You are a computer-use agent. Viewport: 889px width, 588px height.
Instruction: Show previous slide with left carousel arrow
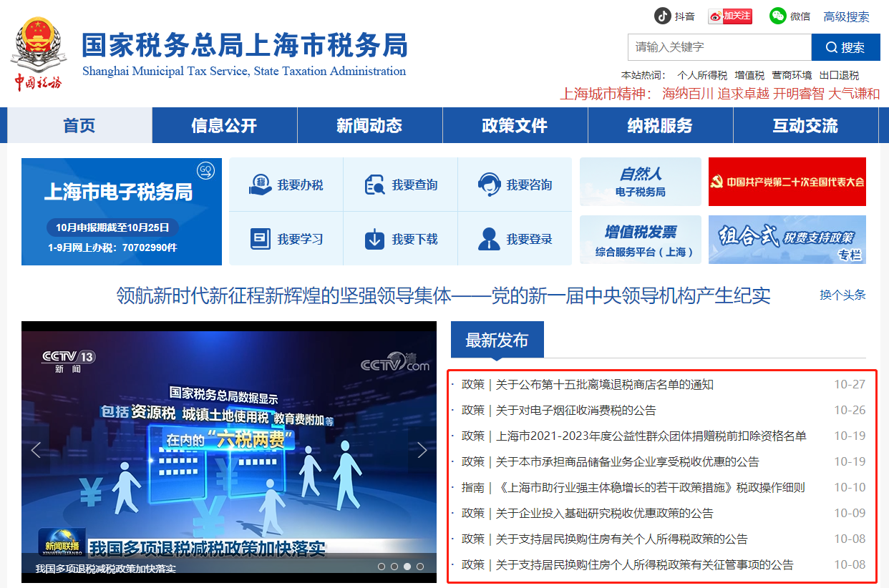[x=36, y=450]
